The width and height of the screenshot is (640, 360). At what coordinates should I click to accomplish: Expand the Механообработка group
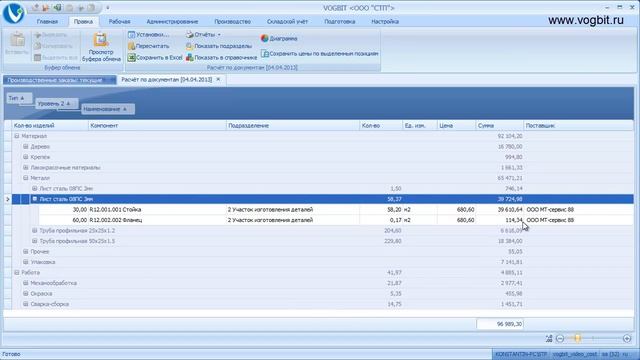pos(26,283)
